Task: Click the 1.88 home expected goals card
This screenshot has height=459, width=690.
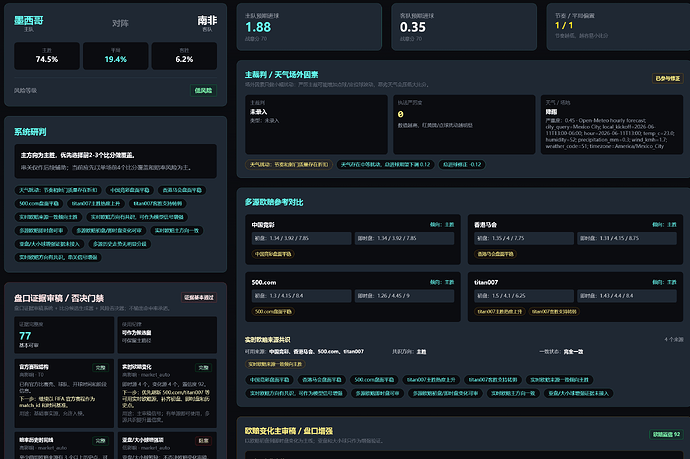Action: click(309, 27)
